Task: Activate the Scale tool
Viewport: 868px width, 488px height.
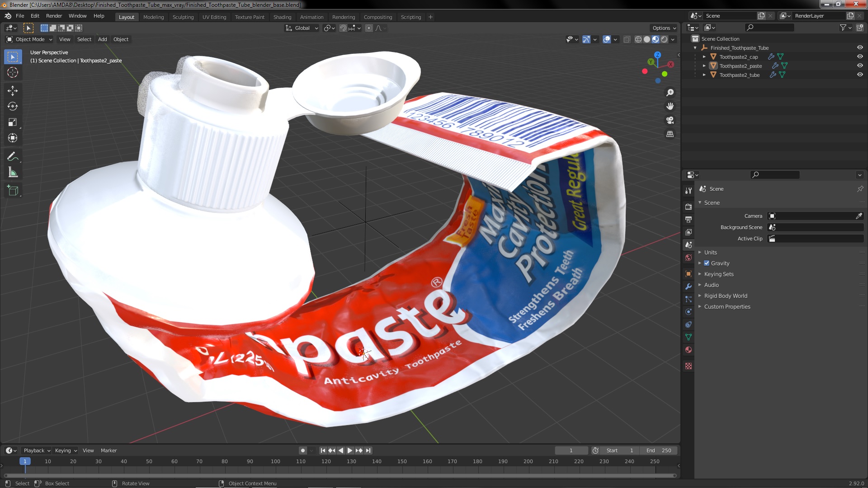Action: pyautogui.click(x=13, y=122)
